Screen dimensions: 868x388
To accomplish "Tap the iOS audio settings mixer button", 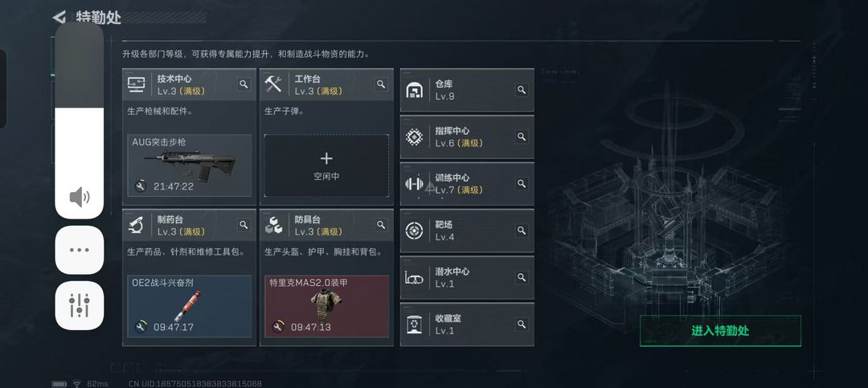I will click(x=79, y=305).
